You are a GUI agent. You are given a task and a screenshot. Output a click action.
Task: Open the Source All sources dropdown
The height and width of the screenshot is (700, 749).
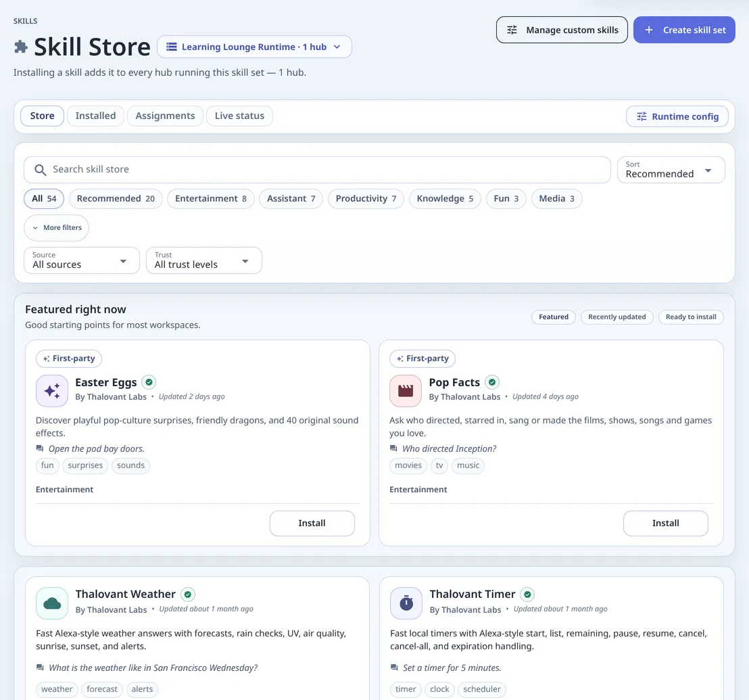point(82,260)
